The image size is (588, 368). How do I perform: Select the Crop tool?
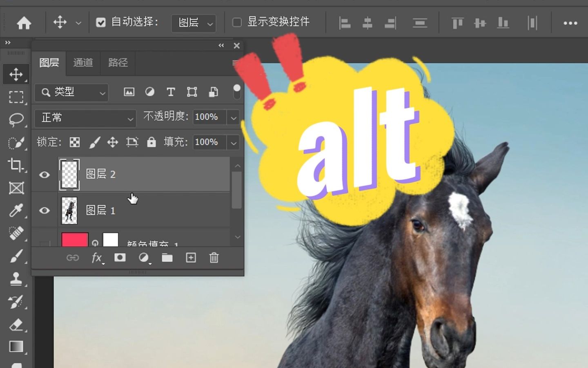16,165
